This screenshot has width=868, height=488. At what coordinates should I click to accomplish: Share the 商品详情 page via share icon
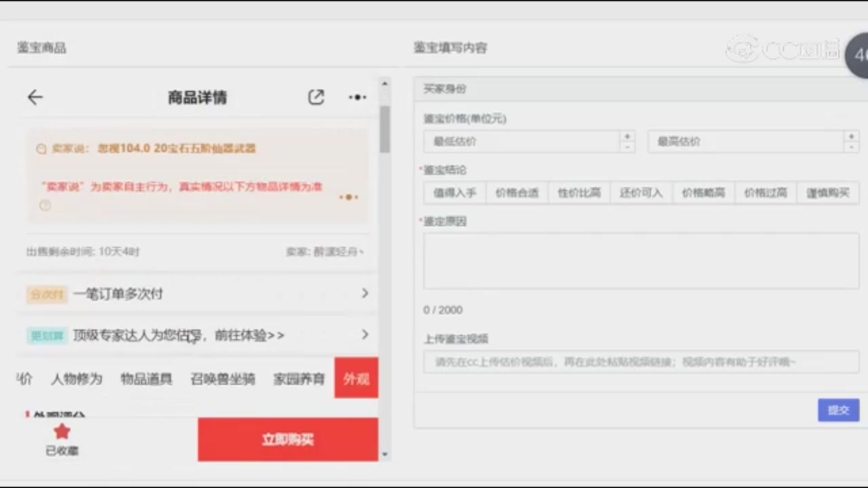(316, 97)
